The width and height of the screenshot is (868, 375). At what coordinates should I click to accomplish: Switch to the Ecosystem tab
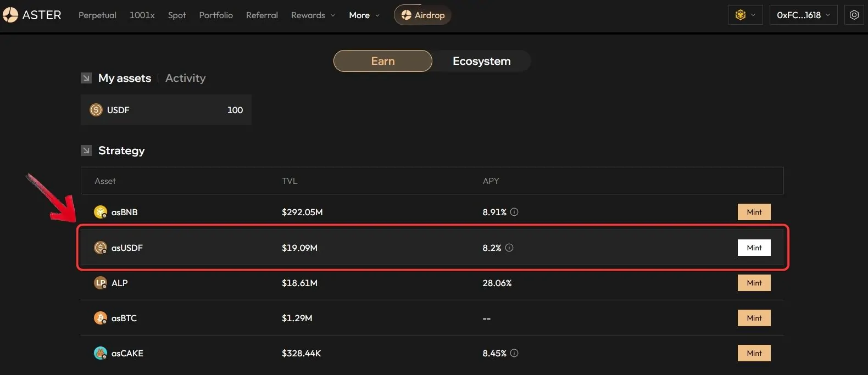coord(482,61)
